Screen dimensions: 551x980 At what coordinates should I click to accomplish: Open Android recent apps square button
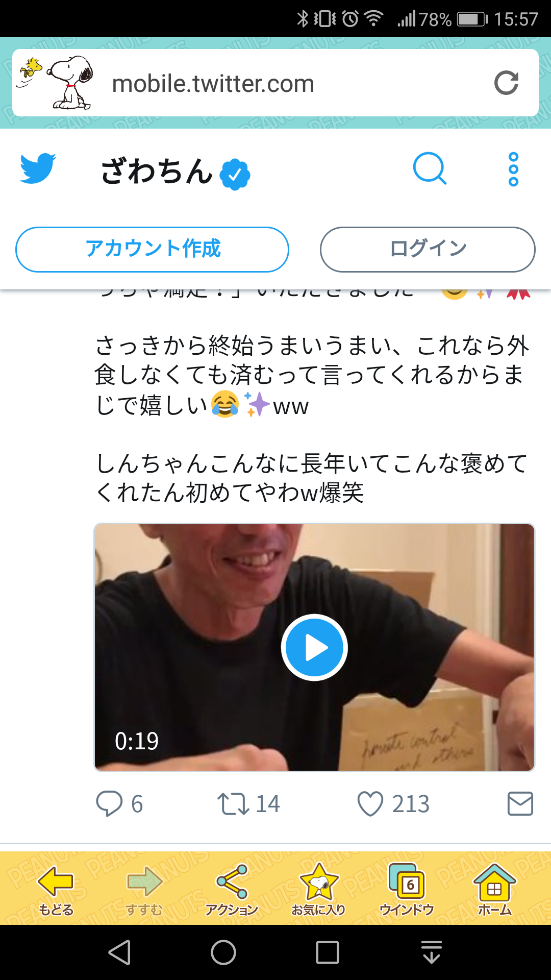click(x=328, y=952)
